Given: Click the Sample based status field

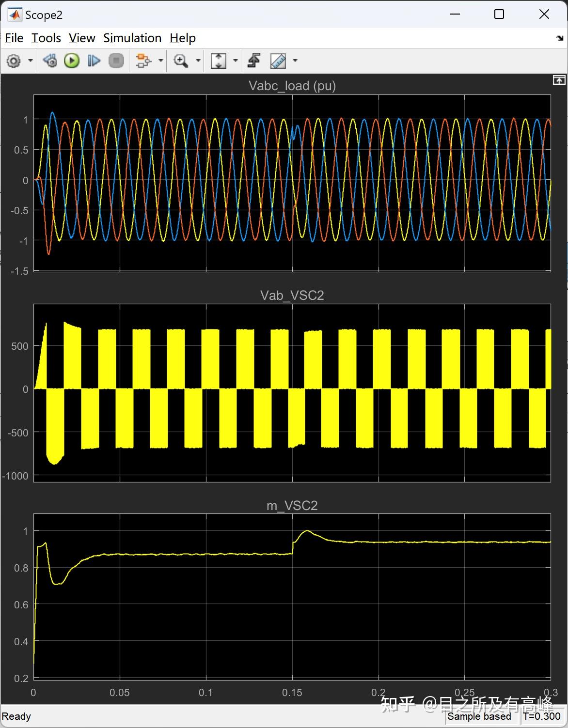Looking at the screenshot, I should point(479,716).
